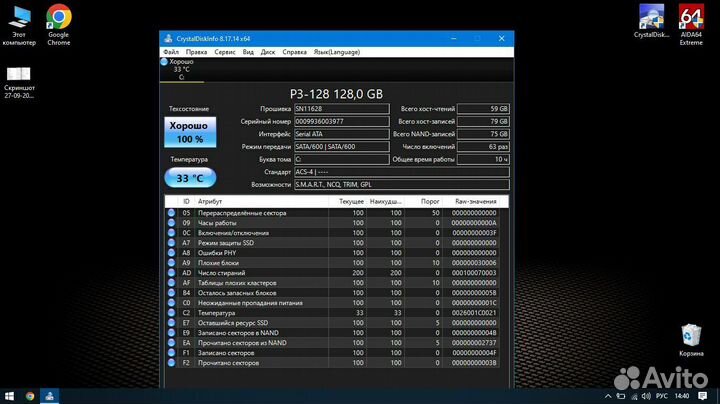The width and height of the screenshot is (720, 404).
Task: Click status icon of Часы работы row
Action: (x=171, y=223)
